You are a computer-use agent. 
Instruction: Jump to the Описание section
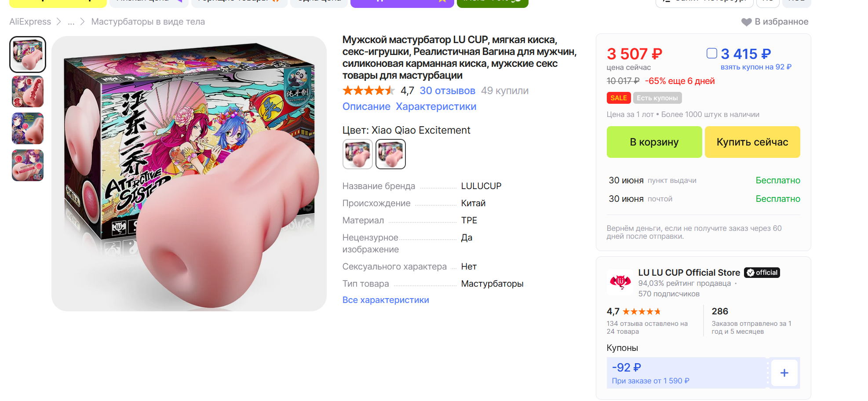tap(366, 107)
